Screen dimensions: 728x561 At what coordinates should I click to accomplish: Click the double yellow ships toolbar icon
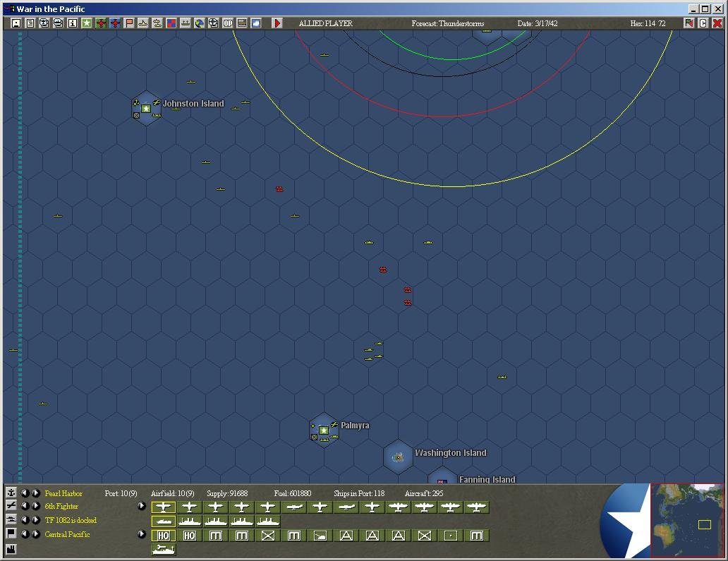(x=157, y=23)
